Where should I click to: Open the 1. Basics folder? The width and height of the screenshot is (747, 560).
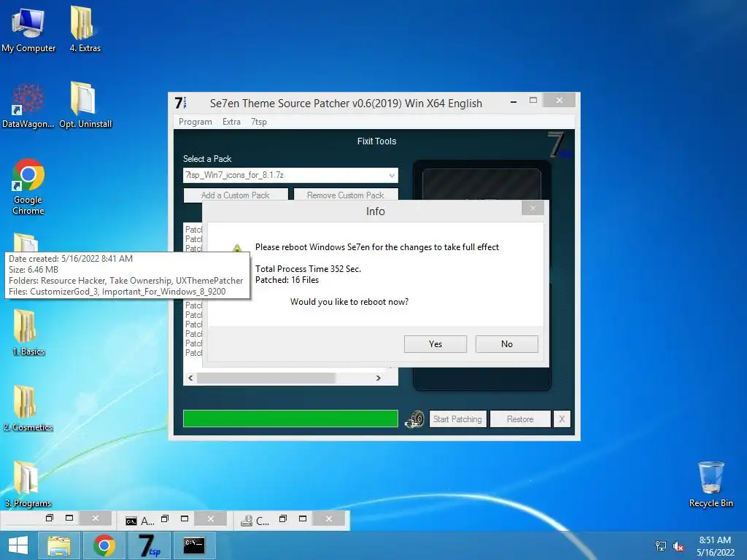pos(28,332)
